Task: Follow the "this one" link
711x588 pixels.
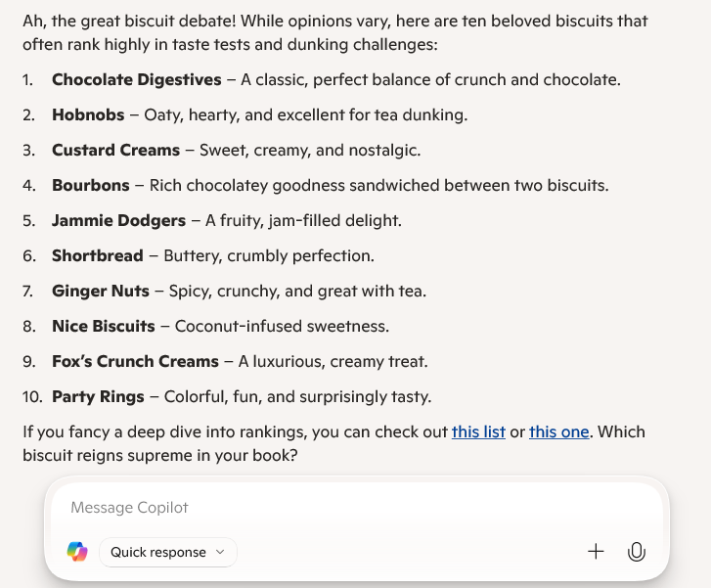Action: pos(559,431)
